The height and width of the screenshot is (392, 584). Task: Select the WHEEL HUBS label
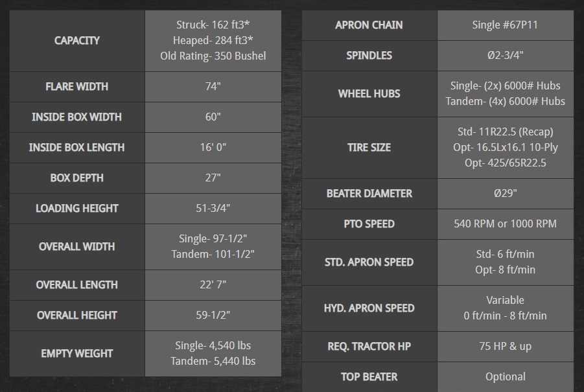point(369,94)
